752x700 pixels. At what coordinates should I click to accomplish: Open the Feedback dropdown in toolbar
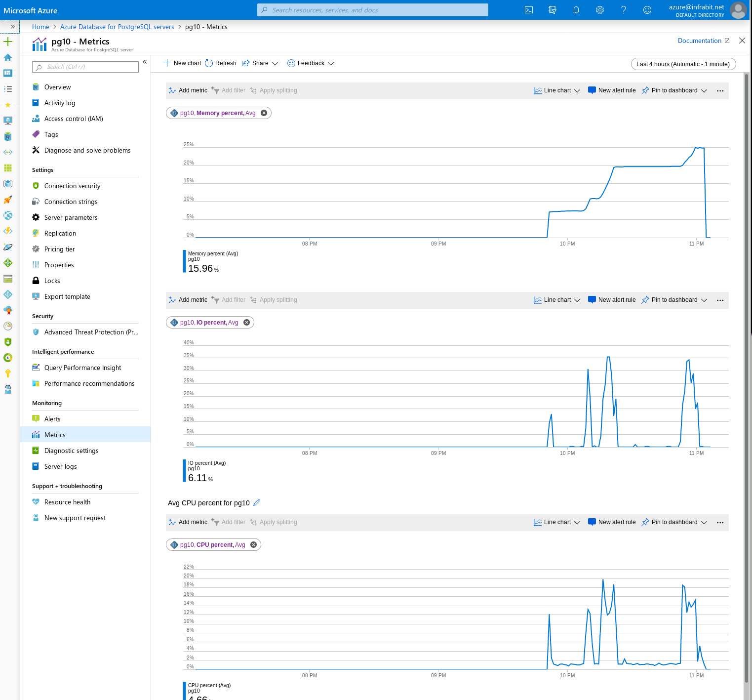click(x=311, y=63)
